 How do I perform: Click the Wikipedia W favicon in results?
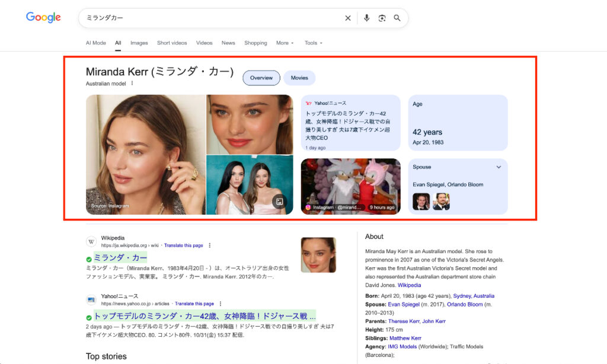91,241
